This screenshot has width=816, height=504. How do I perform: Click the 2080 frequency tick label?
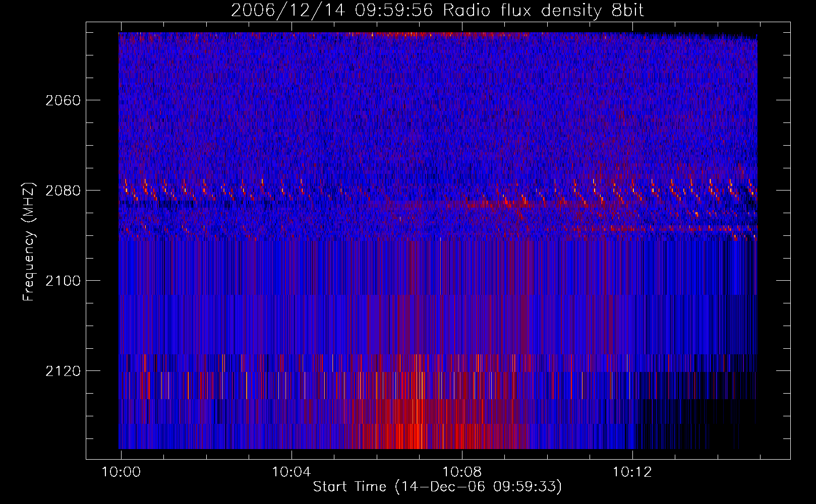[63, 191]
